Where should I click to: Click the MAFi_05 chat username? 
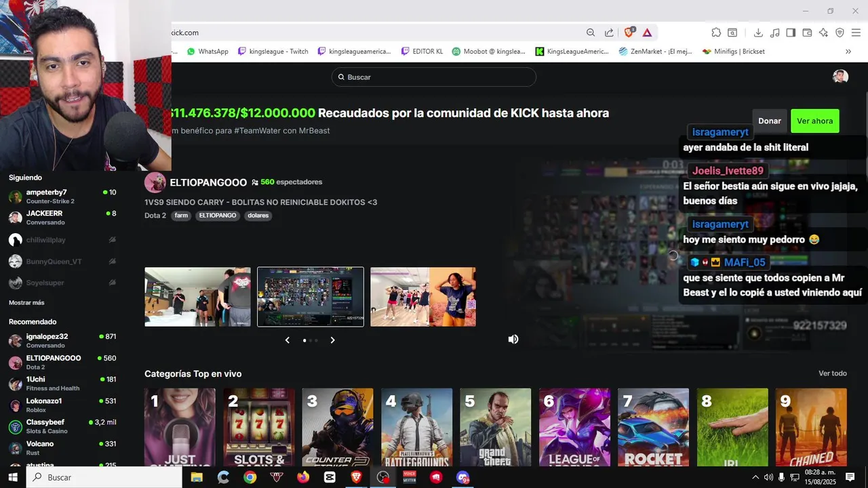point(745,262)
